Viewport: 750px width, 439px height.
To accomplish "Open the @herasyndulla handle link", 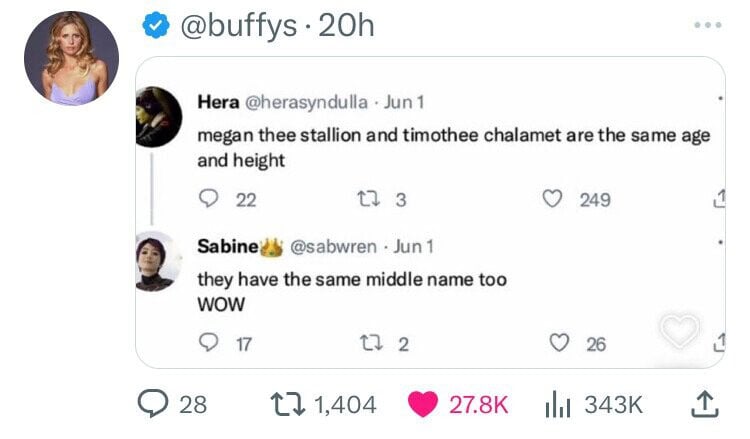I will point(307,102).
